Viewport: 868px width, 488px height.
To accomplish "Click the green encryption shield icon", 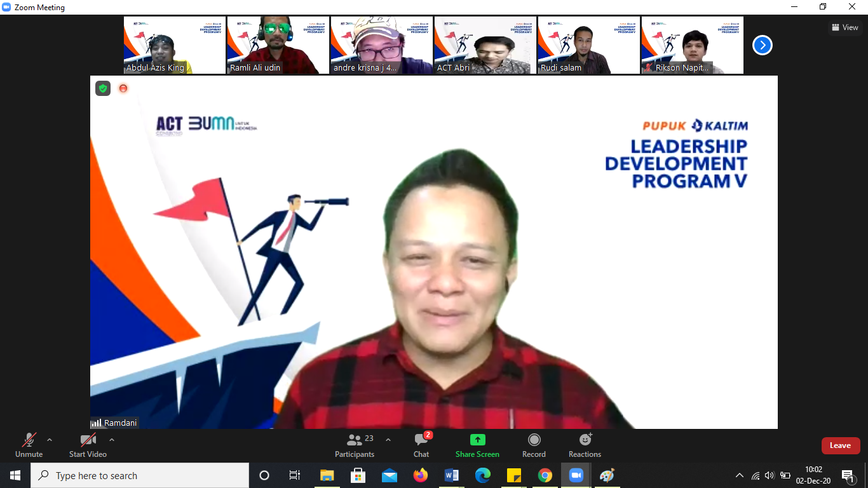I will tap(103, 88).
